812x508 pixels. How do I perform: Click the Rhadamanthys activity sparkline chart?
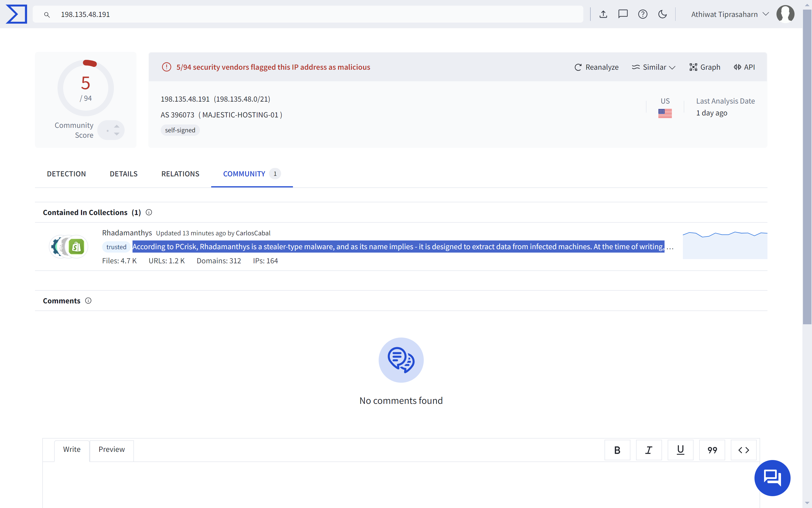pyautogui.click(x=725, y=245)
